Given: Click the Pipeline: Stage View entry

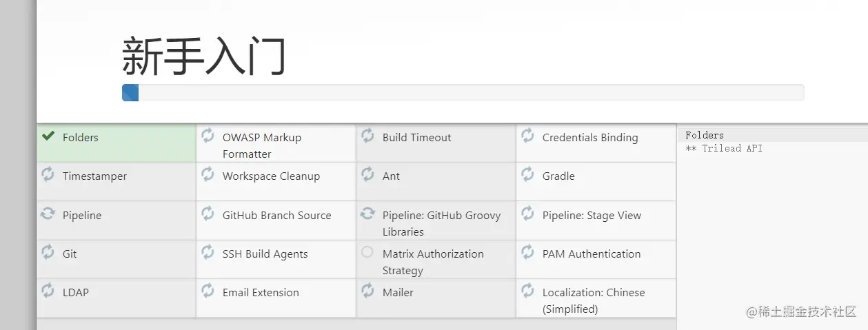Looking at the screenshot, I should 592,216.
